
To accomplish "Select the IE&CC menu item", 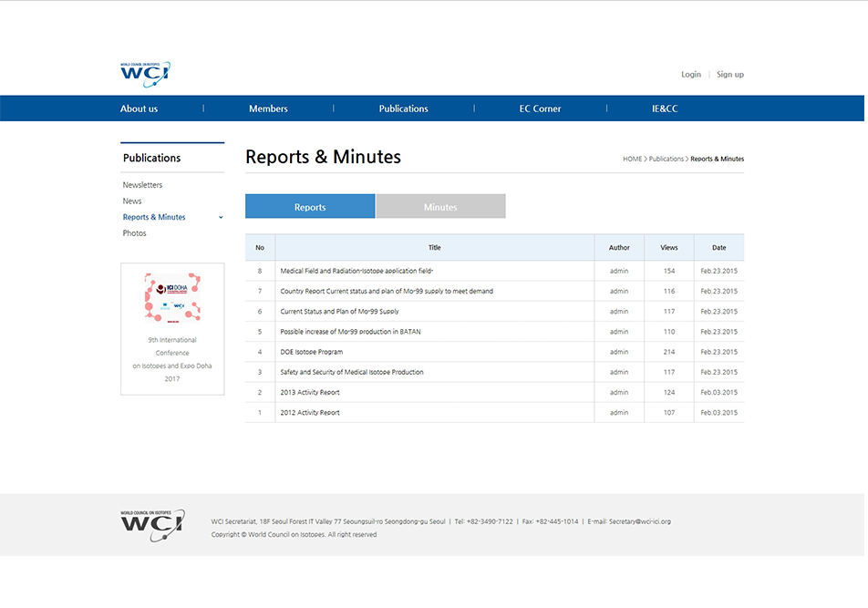I will pyautogui.click(x=665, y=109).
